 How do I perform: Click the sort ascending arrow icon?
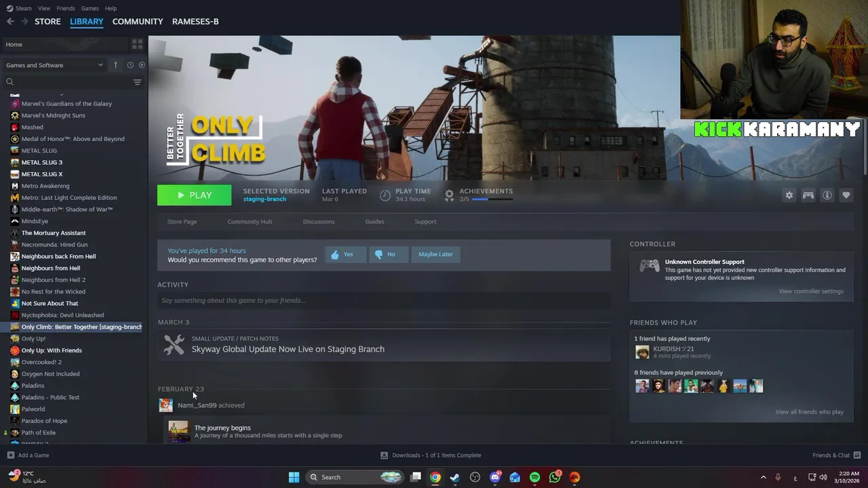(115, 65)
